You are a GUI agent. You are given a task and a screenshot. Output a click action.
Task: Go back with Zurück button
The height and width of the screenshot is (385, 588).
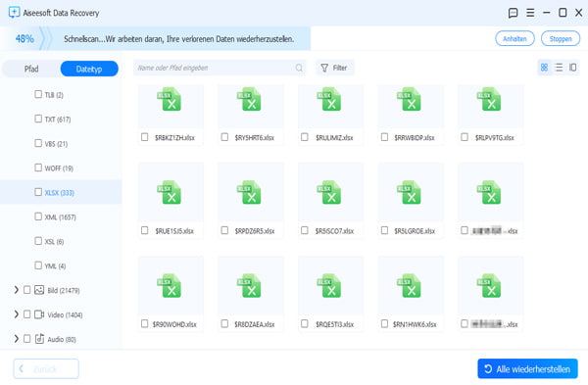click(46, 369)
